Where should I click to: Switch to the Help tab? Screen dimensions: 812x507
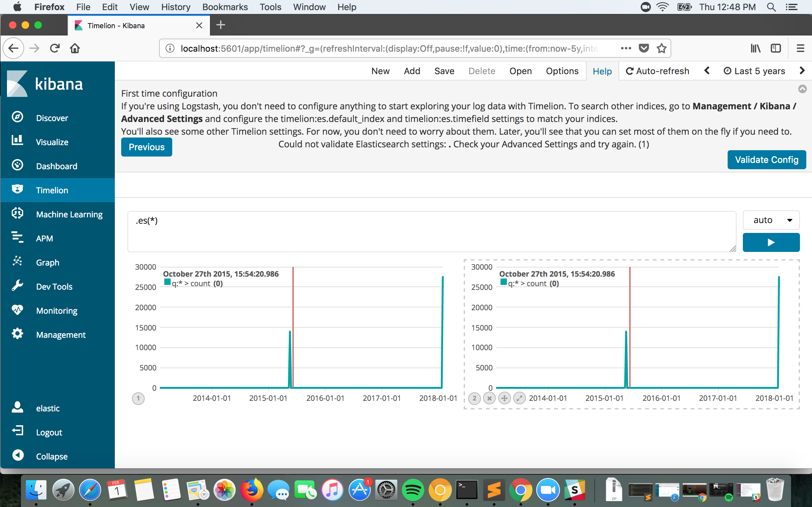click(x=602, y=71)
